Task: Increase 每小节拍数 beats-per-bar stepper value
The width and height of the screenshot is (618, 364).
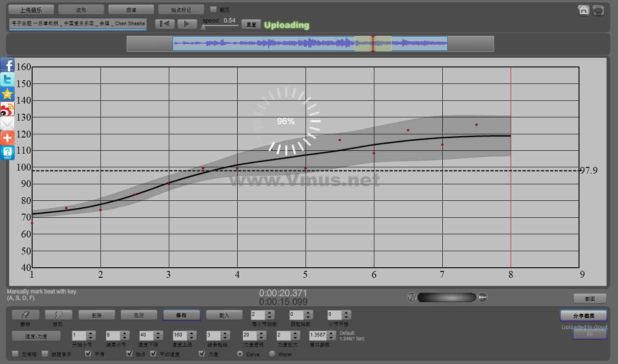Action: pyautogui.click(x=270, y=313)
